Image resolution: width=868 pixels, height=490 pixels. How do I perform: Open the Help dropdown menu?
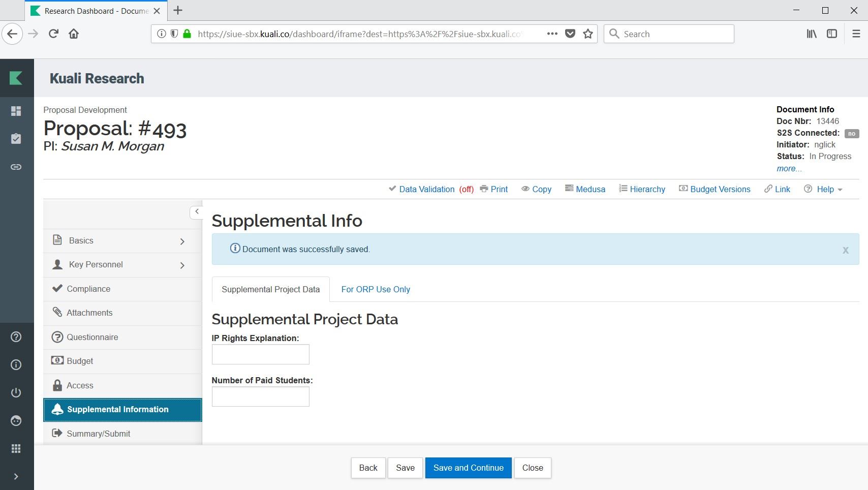pos(824,189)
